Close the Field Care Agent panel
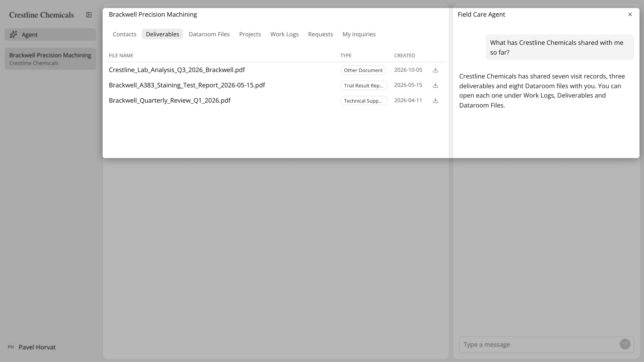Screen dimensions: 644x362 tap(630, 14)
